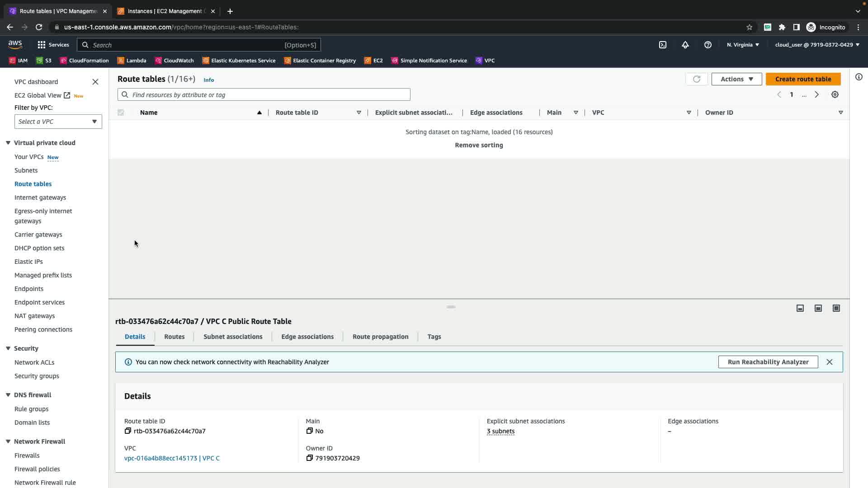Open the N. Virginia region selector

click(x=742, y=45)
